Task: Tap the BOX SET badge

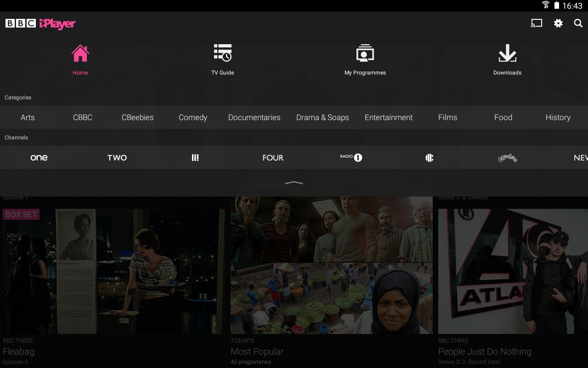Action: pyautogui.click(x=21, y=214)
